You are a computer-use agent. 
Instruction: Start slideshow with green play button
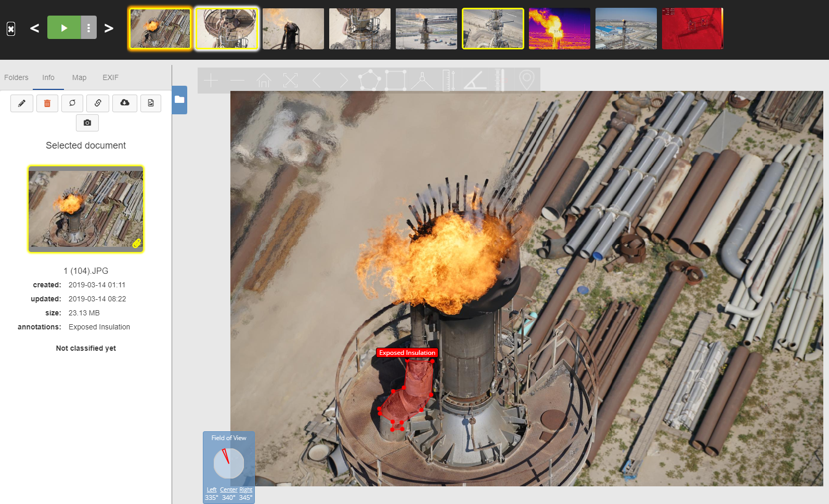[64, 28]
